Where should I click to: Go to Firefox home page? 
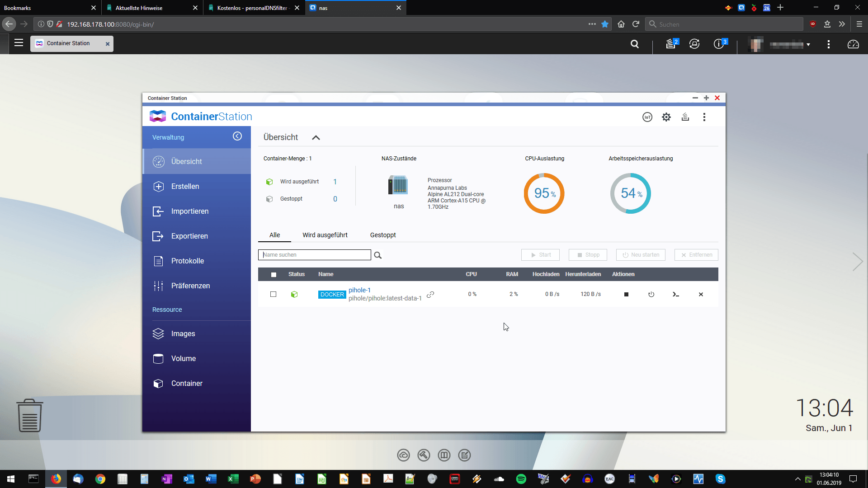[621, 24]
